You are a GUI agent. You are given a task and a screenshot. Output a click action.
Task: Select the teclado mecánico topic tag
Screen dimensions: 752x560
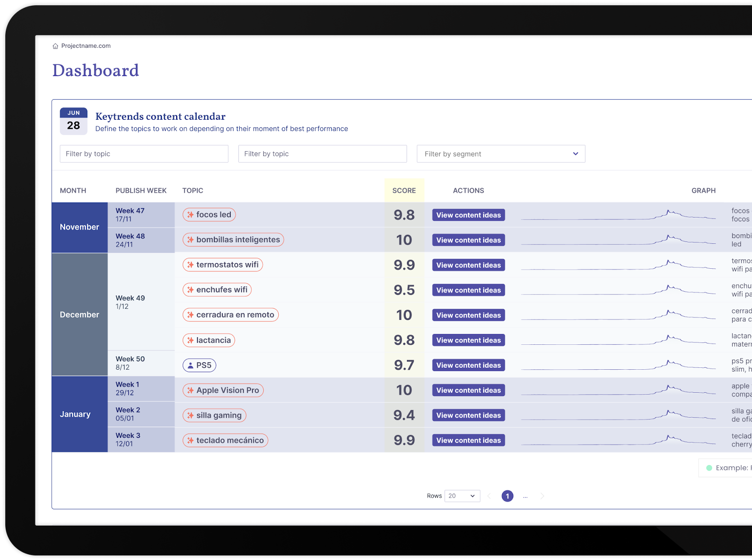(x=226, y=440)
